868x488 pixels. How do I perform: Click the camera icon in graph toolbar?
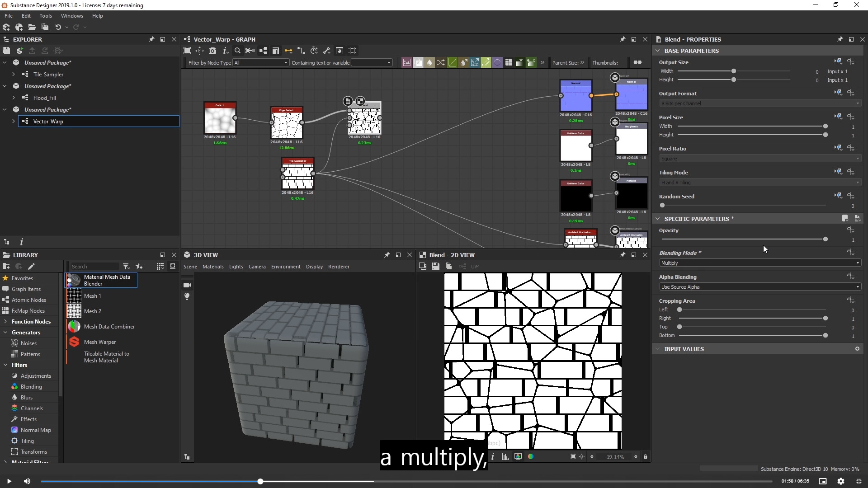[x=212, y=51]
